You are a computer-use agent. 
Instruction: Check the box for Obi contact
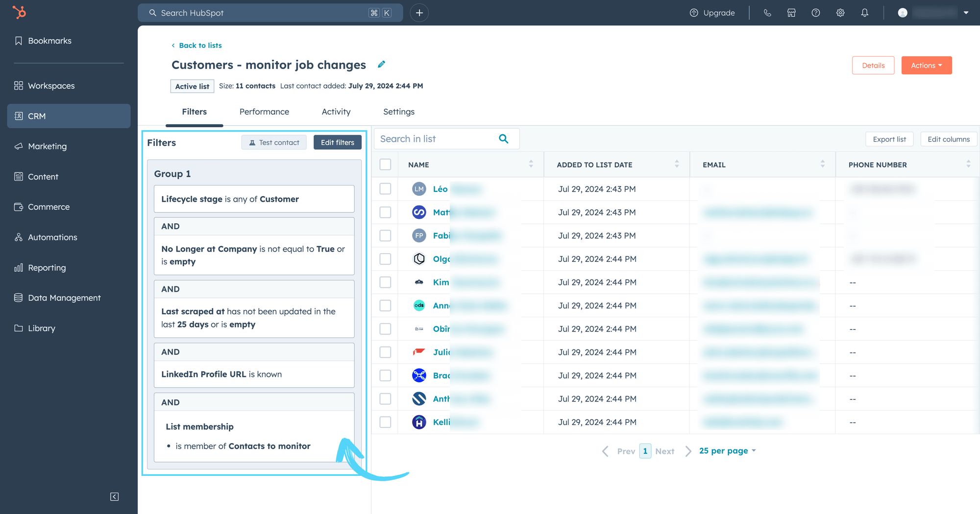[x=385, y=329]
